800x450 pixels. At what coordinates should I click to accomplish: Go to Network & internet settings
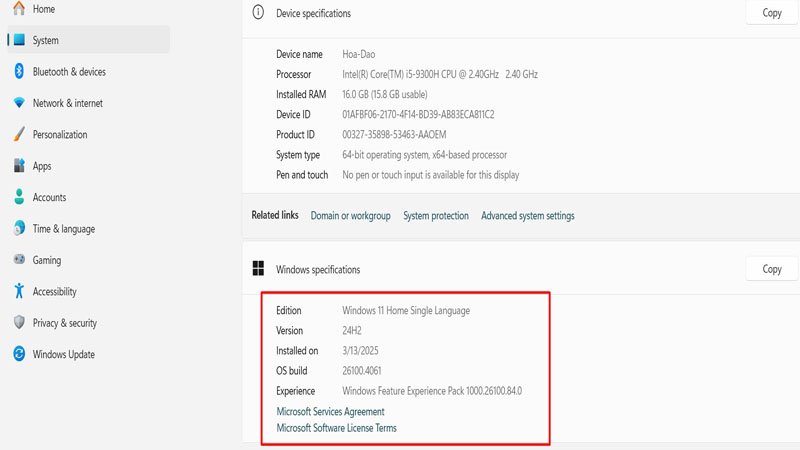88,103
